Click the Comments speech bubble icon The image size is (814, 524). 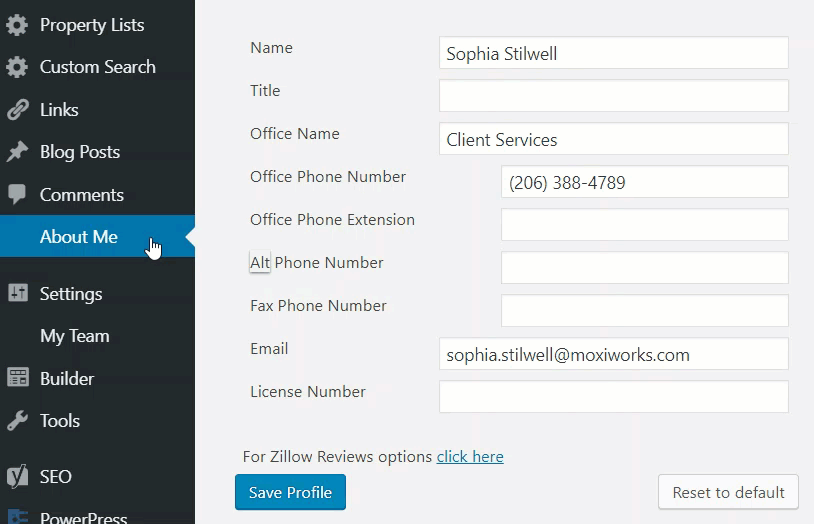pos(17,195)
